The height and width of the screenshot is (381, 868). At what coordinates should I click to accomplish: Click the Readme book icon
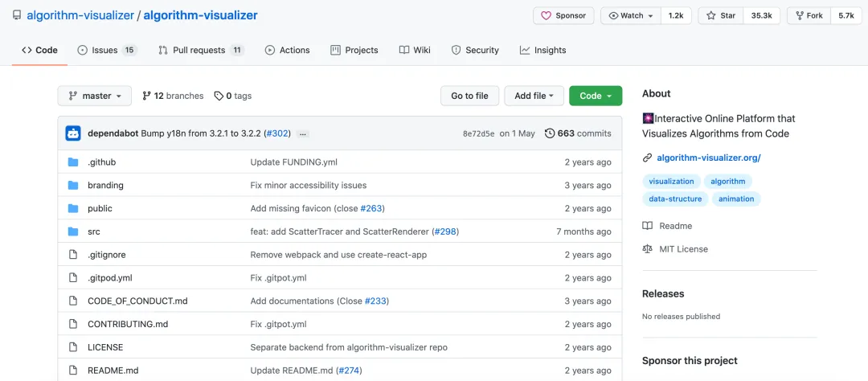(648, 226)
